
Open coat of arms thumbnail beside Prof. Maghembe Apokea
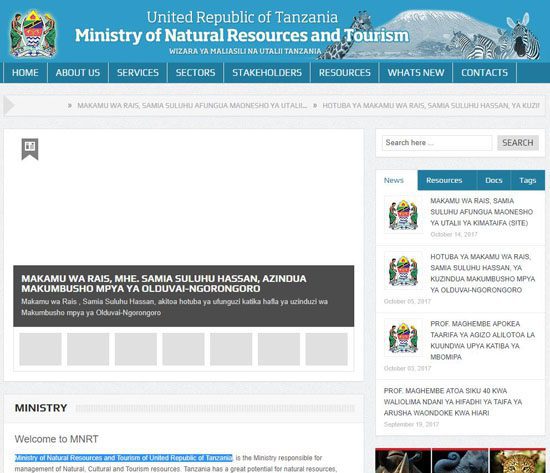point(403,338)
